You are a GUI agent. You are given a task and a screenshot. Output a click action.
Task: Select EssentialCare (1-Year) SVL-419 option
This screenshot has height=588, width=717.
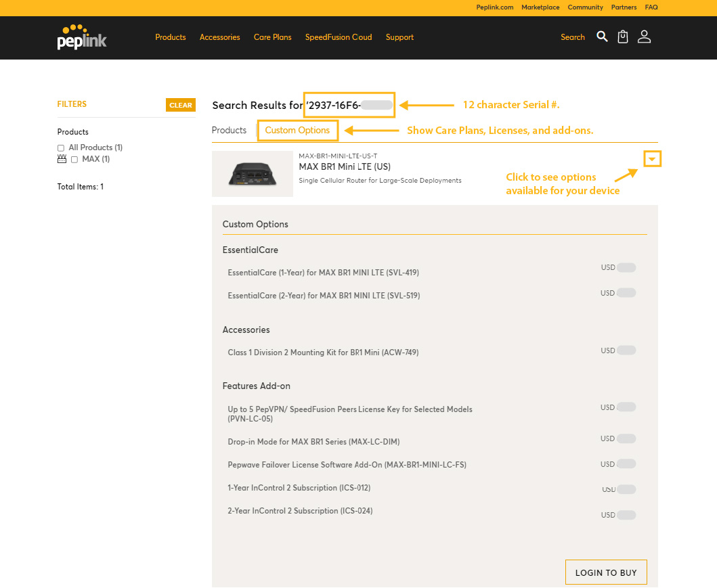(323, 273)
